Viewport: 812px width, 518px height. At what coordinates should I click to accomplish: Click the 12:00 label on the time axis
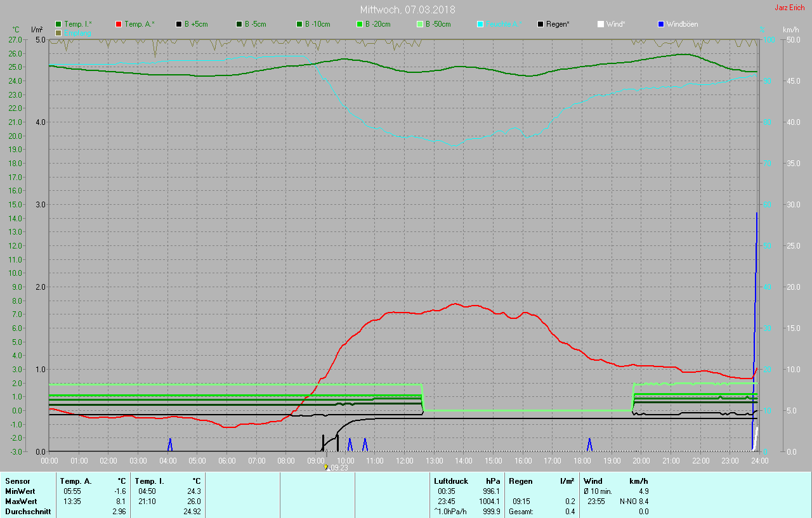[404, 460]
